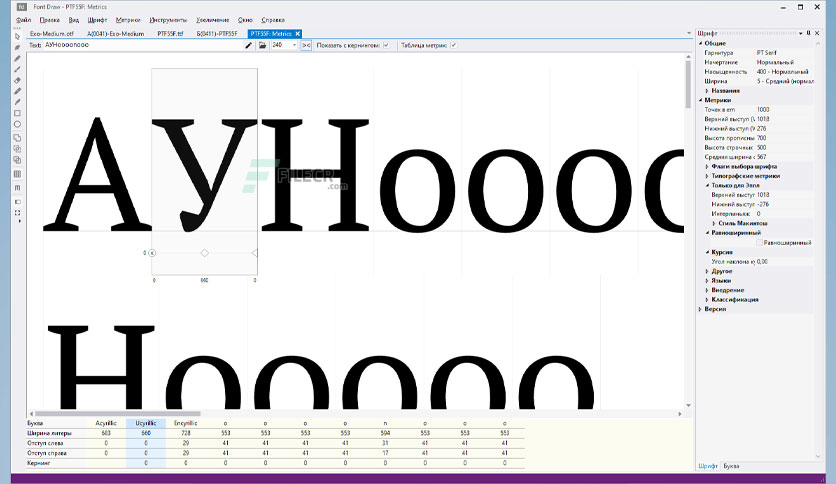Expand the Другое section
836x484 pixels.
click(708, 271)
